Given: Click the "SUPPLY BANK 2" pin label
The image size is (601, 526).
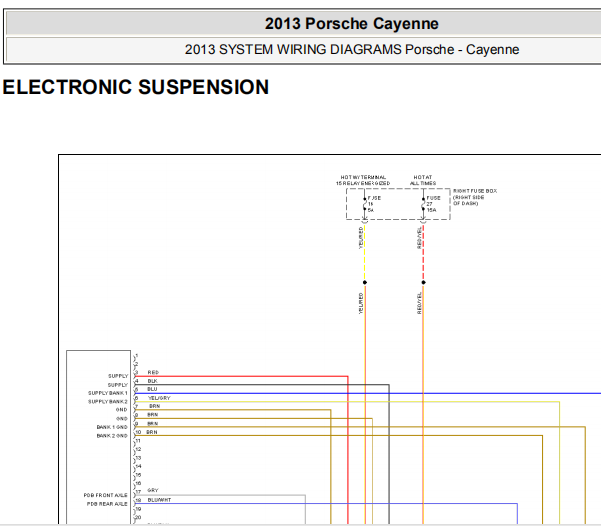Looking at the screenshot, I should tap(108, 402).
